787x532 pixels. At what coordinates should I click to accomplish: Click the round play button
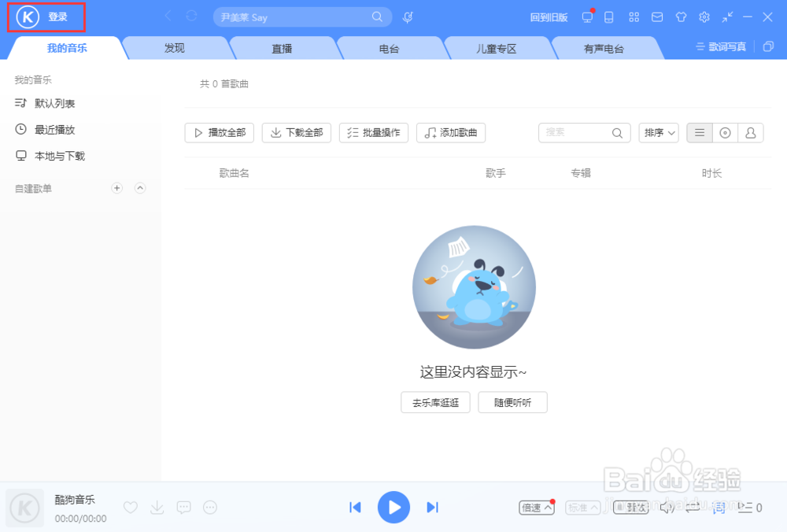394,508
